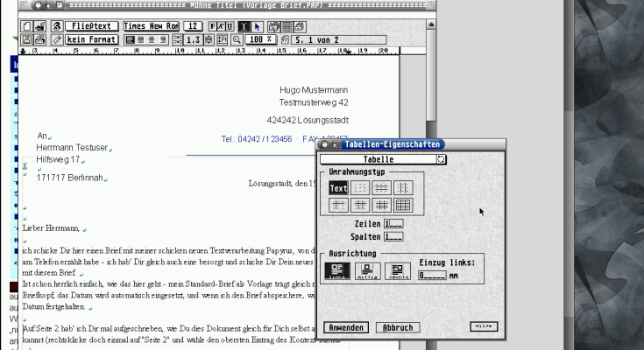Image resolution: width=644 pixels, height=350 pixels.
Task: Click the 'Einzug links' indent field
Action: 432,275
